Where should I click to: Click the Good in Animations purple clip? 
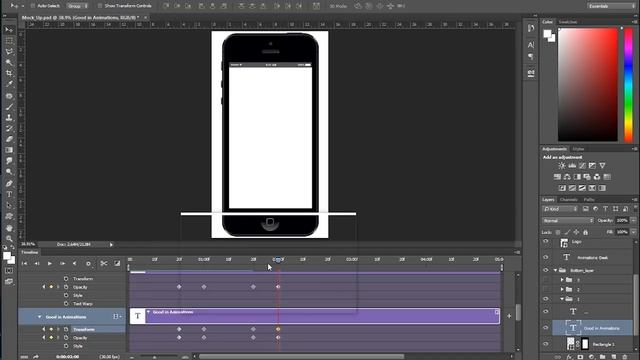coord(315,316)
